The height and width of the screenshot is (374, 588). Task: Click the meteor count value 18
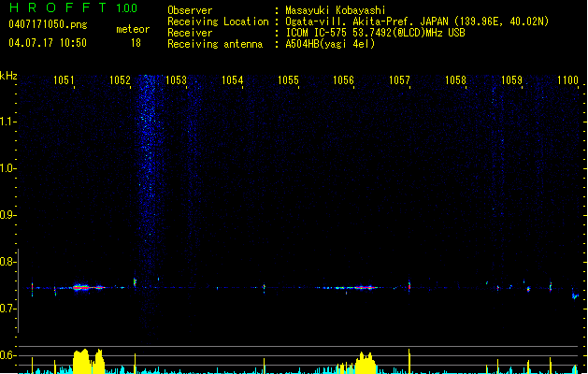click(136, 43)
